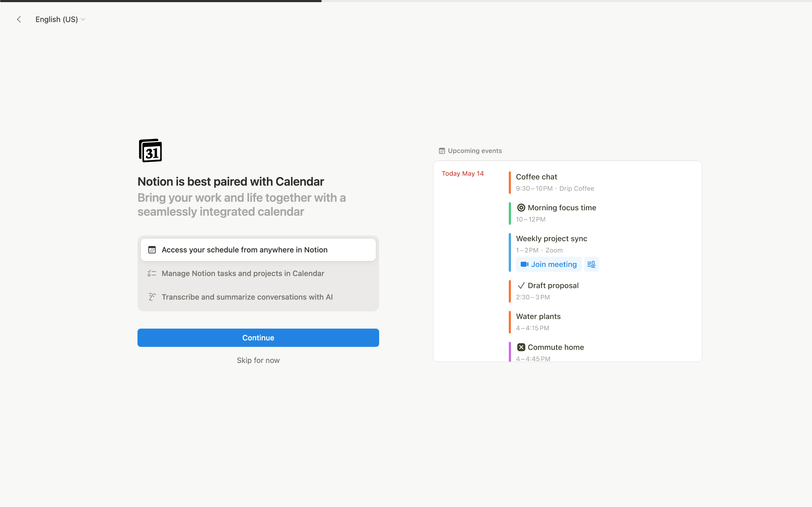The image size is (812, 507).
Task: Click the AI transcribe icon beside Join meeting
Action: pos(591,264)
